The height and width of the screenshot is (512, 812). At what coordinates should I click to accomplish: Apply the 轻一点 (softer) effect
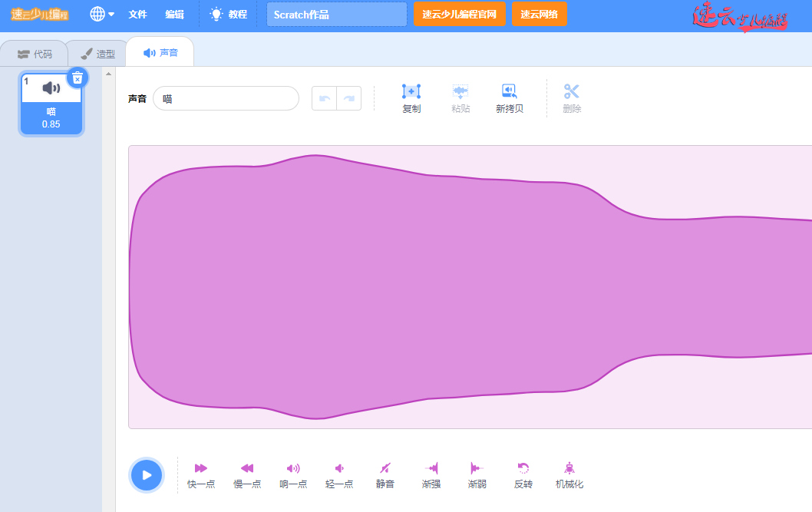point(339,468)
